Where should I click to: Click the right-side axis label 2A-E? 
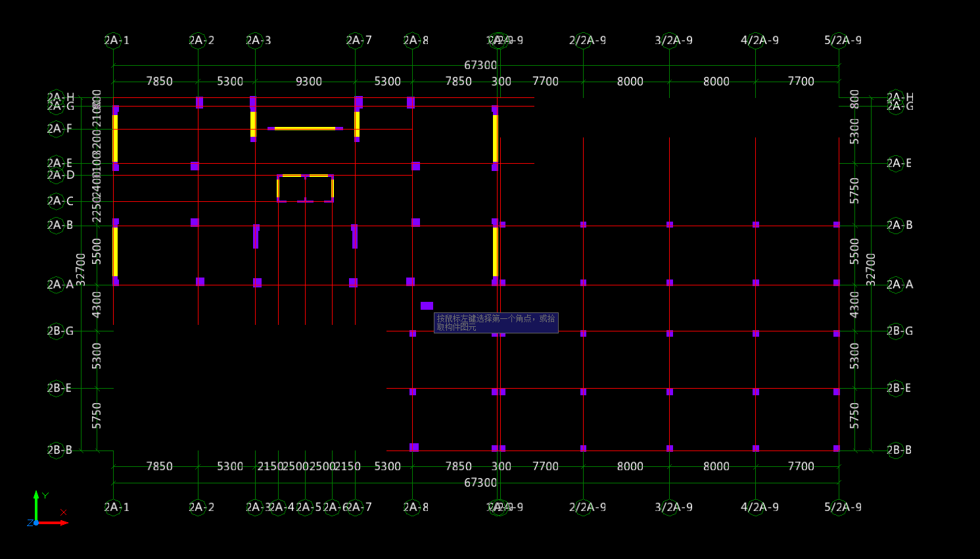(x=898, y=163)
